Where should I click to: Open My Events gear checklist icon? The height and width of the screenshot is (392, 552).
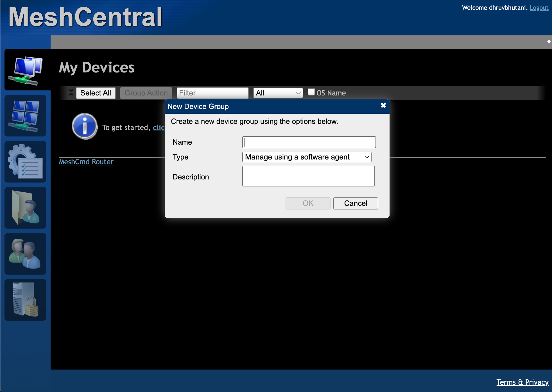click(25, 162)
